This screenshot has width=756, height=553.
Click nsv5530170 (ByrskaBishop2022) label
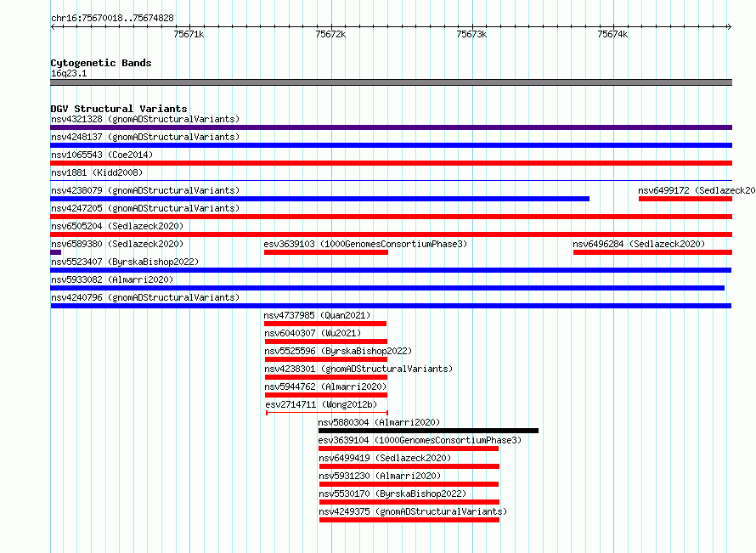[392, 494]
